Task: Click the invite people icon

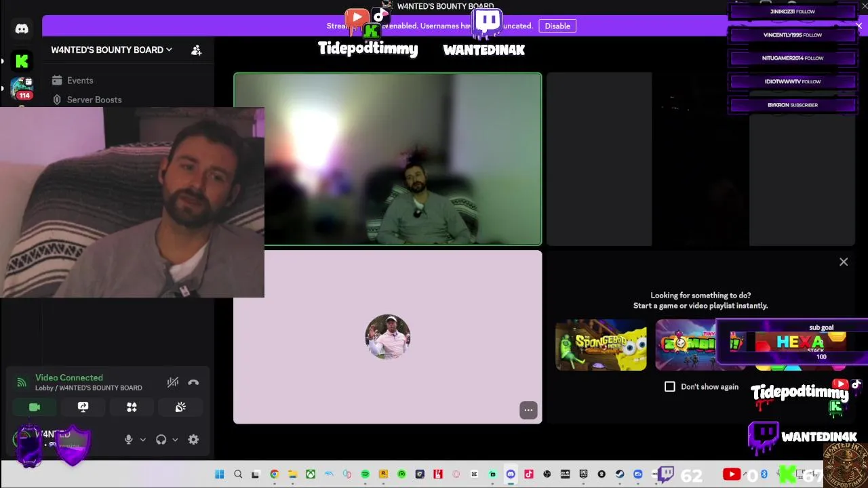Action: coord(196,49)
